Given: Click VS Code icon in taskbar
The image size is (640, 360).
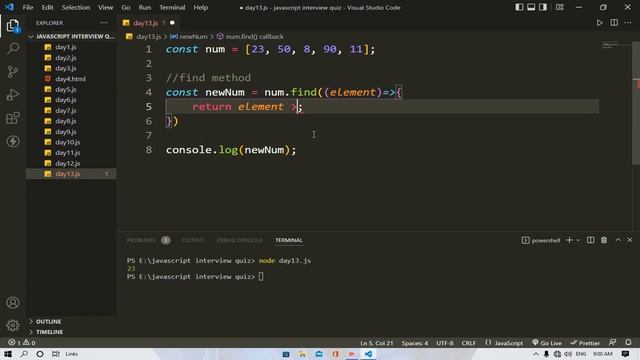Looking at the screenshot, I should coord(368,354).
